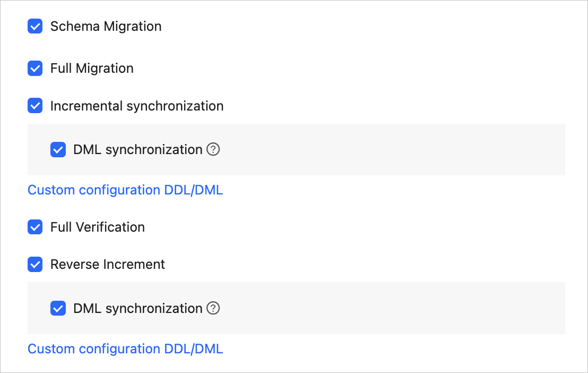Click the 'Incremental synchronization' label text

point(137,106)
